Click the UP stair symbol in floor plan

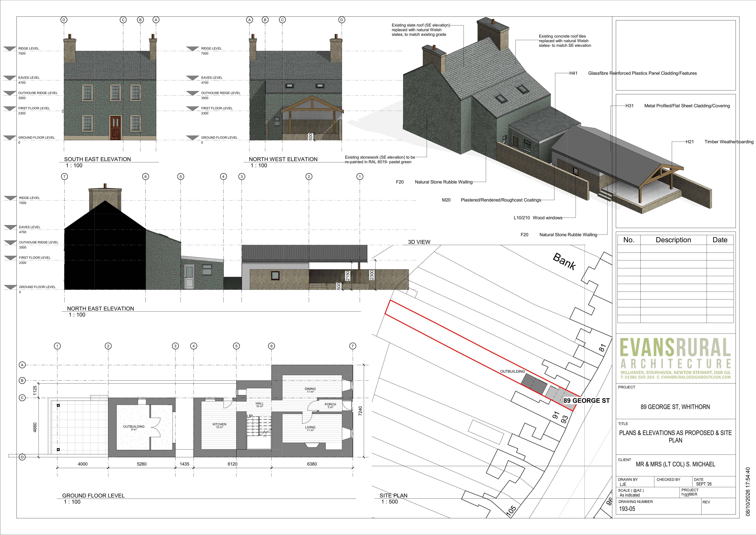[x=250, y=416]
